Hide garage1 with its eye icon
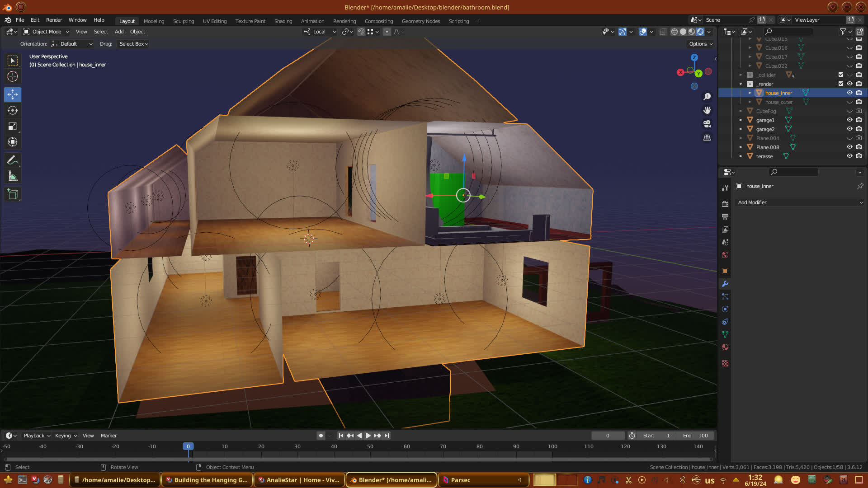The height and width of the screenshot is (488, 868). (849, 120)
